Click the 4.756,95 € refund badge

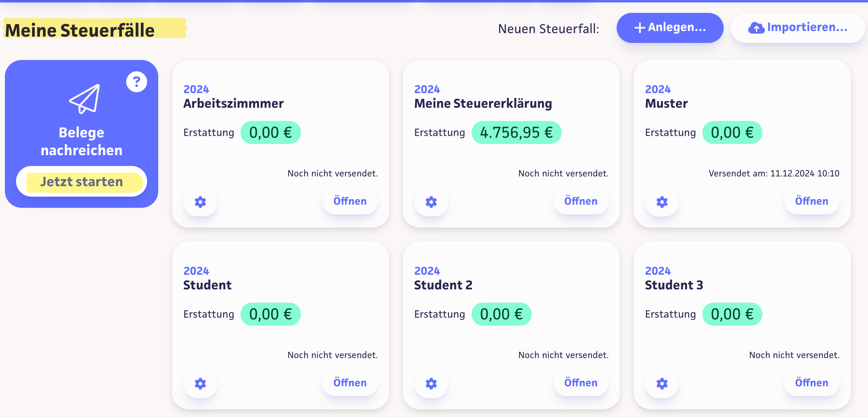coord(516,132)
